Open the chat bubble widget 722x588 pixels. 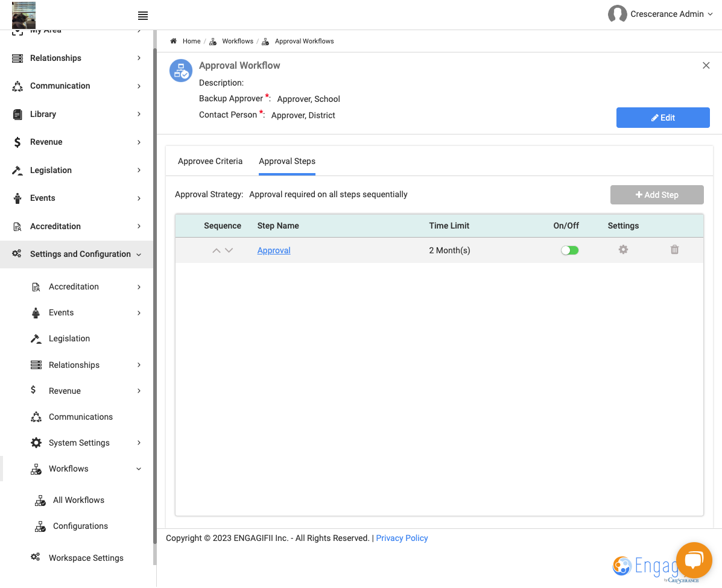coord(694,560)
